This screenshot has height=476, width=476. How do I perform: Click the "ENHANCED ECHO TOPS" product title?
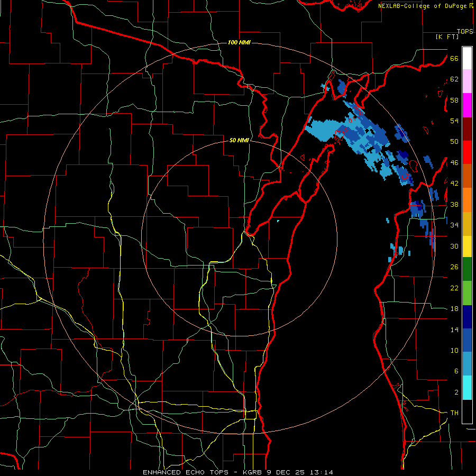[x=186, y=472]
